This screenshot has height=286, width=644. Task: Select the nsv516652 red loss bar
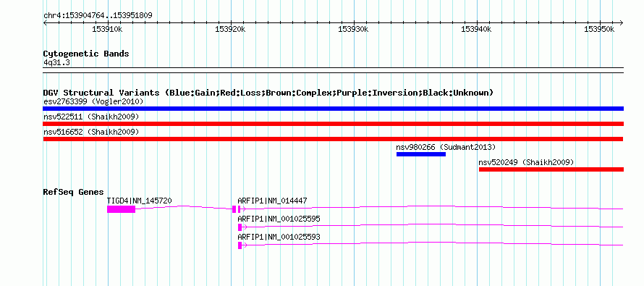click(x=333, y=139)
